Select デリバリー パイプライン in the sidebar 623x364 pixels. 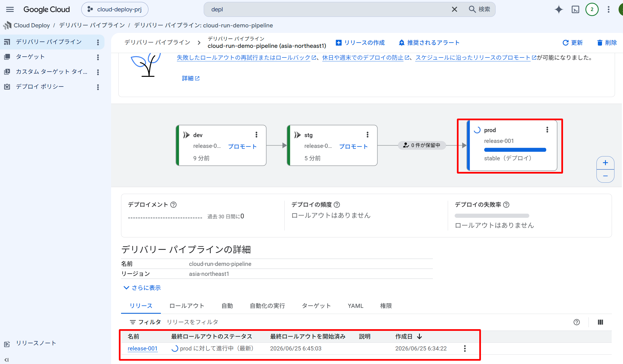(x=49, y=42)
